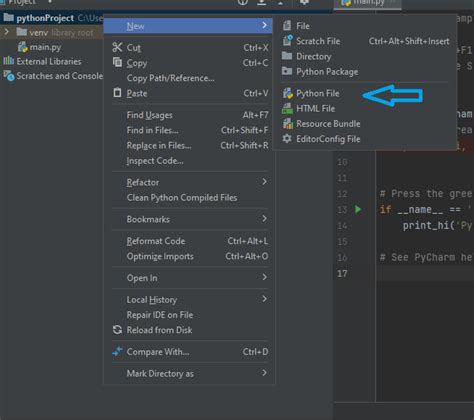This screenshot has width=474, height=420.
Task: Choose EditorConfig File entry
Action: coord(364,139)
